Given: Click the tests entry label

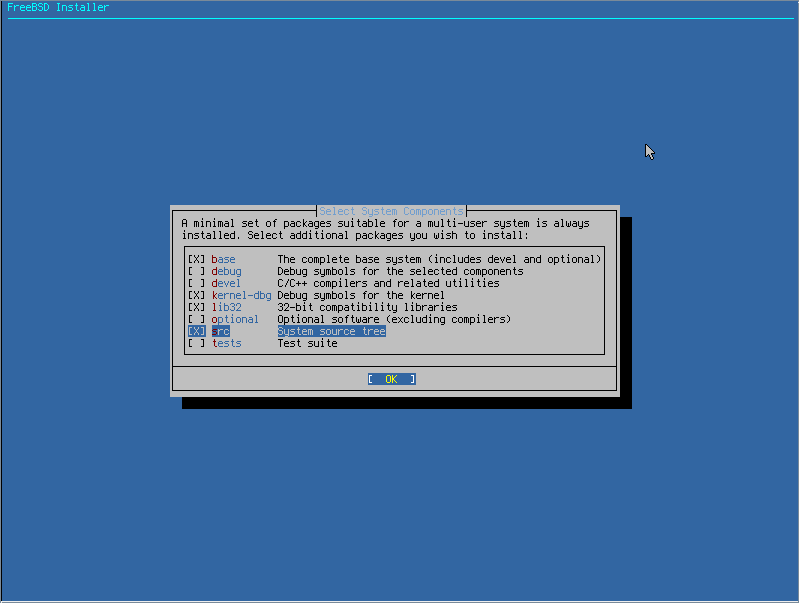Looking at the screenshot, I should coord(226,343).
